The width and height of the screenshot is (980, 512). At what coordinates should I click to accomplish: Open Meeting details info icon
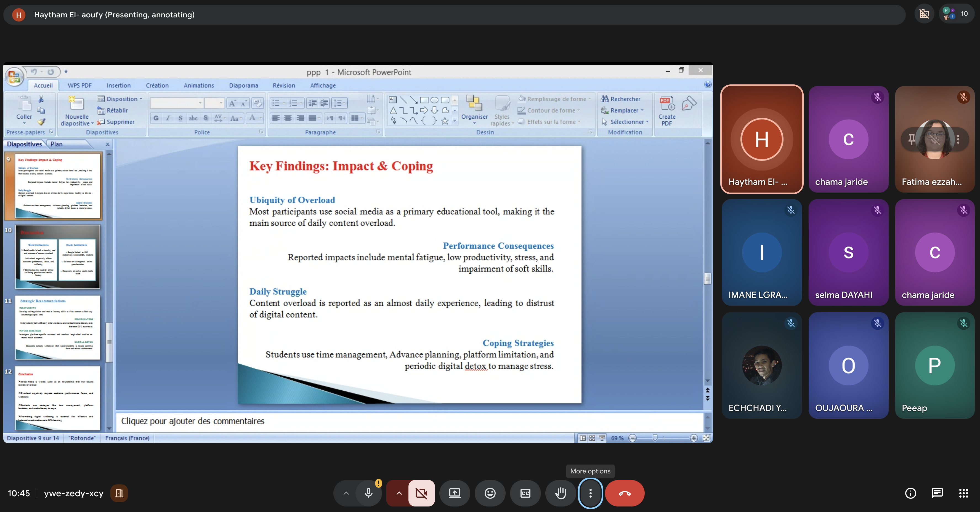(x=910, y=493)
